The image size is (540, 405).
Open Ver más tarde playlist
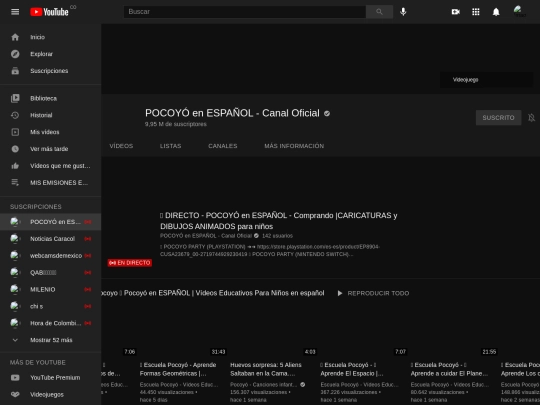[x=50, y=149]
